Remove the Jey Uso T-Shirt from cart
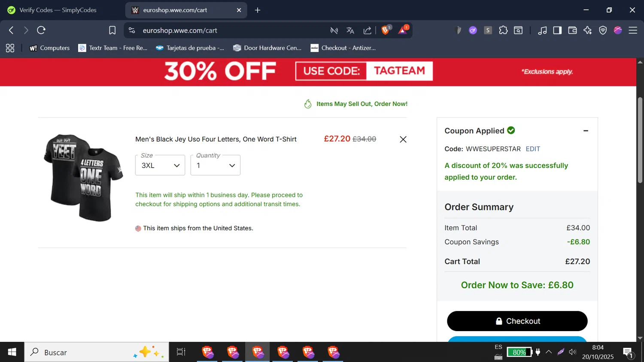 pos(403,139)
